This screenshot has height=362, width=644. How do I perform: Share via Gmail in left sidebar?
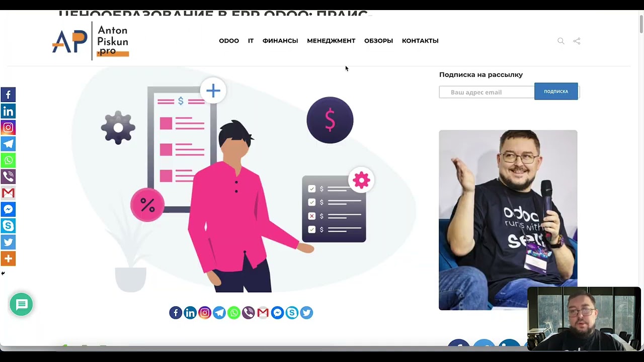pyautogui.click(x=8, y=193)
